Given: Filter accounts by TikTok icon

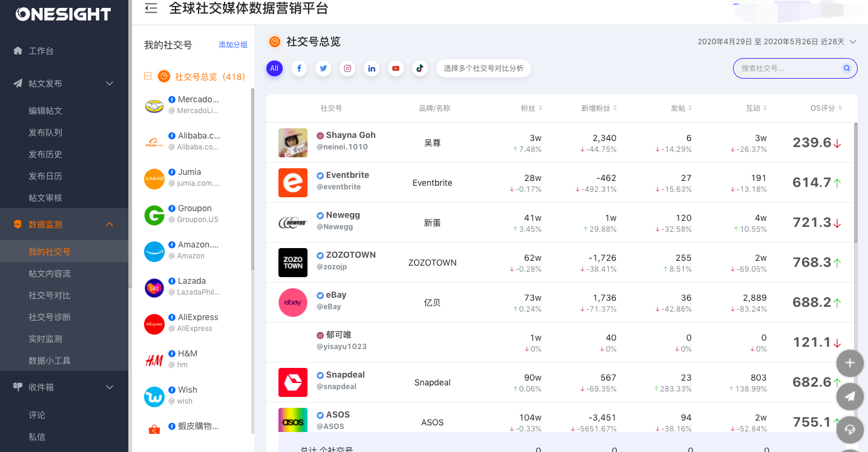Looking at the screenshot, I should click(420, 68).
